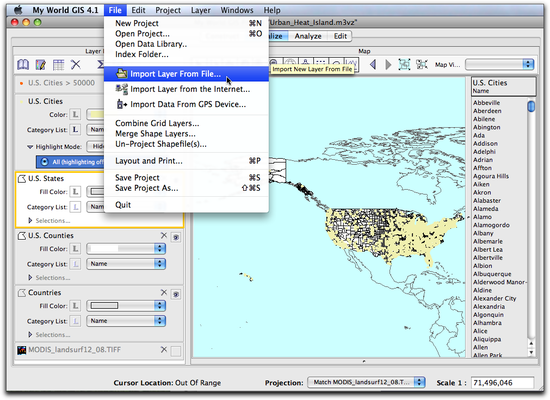
Task: Choose Combine Grid Layers... menu item
Action: click(x=187, y=123)
